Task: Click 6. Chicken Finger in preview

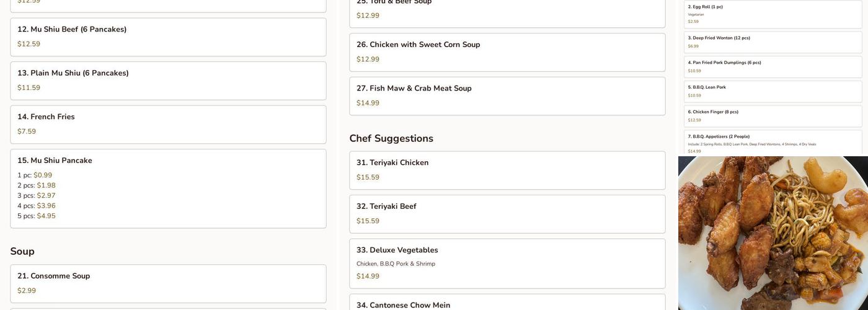Action: click(773, 116)
